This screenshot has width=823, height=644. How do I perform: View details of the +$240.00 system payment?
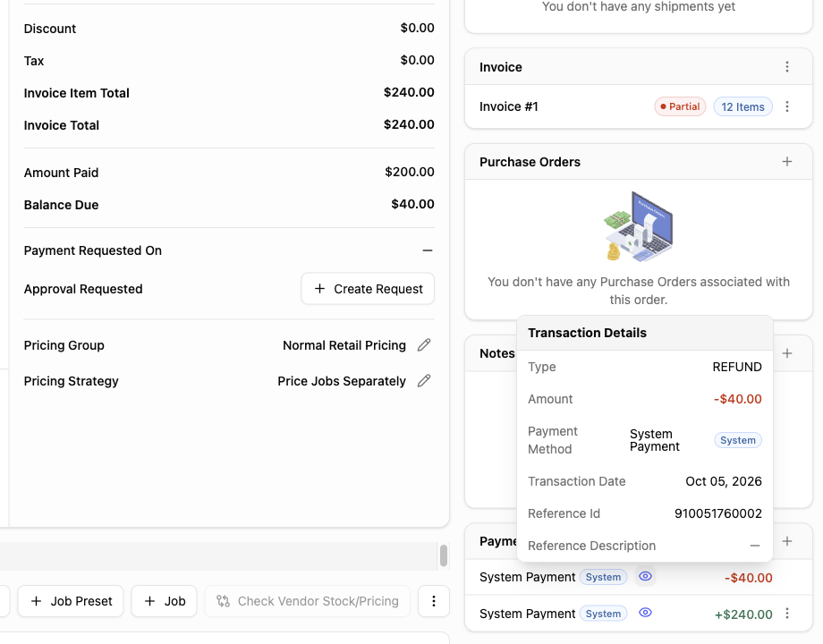pos(645,613)
